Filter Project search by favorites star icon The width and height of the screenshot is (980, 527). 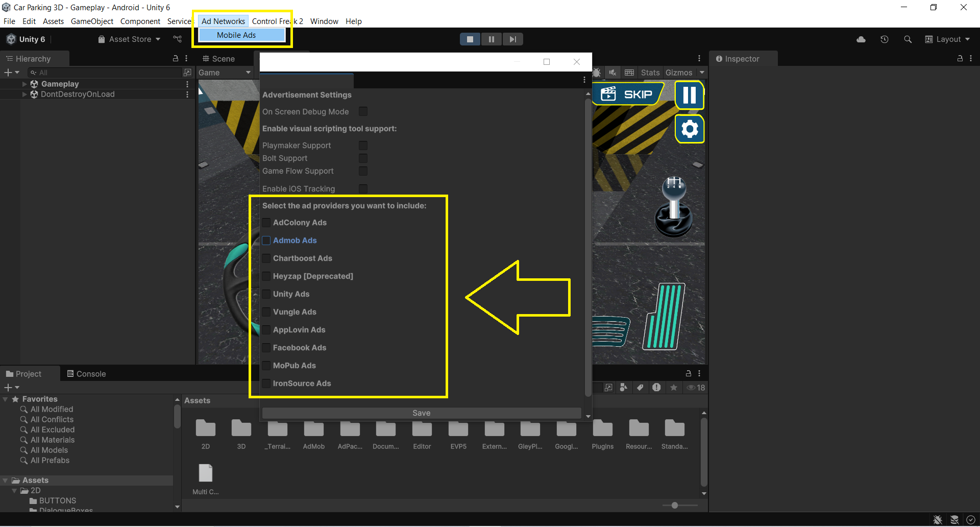point(673,388)
